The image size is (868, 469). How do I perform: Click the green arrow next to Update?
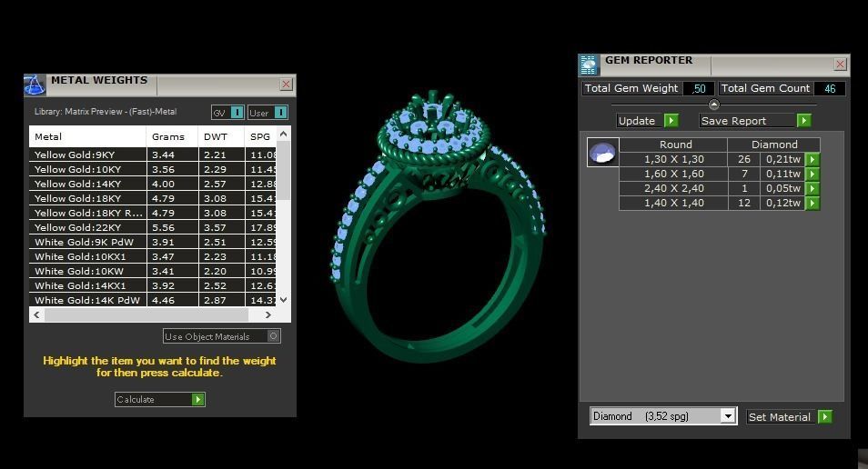671,121
